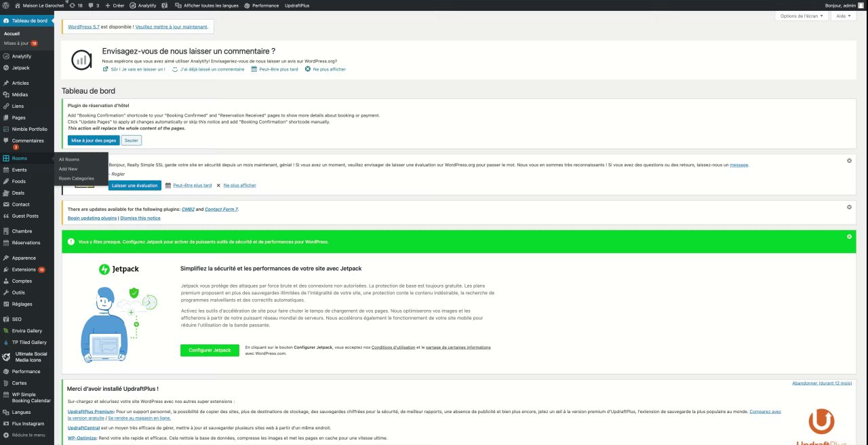Screen dimensions: 868x445
Task: Click J'ai déjà laissé un commentaire
Action: 208,69
